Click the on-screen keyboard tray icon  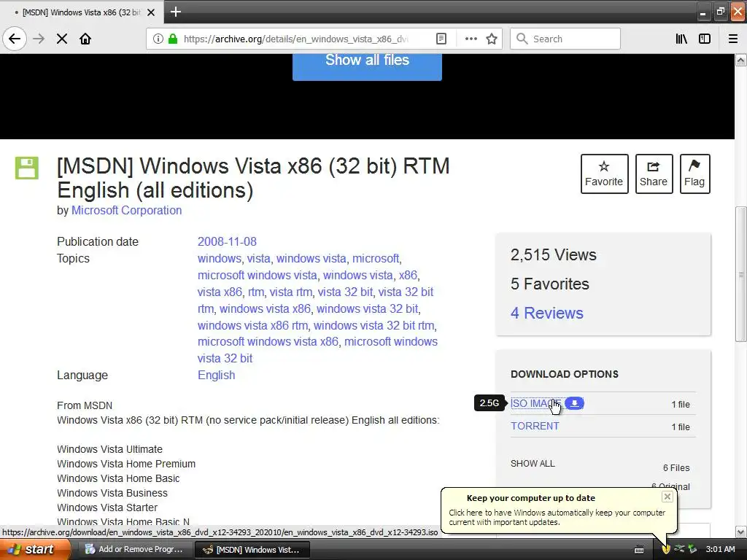click(x=639, y=550)
